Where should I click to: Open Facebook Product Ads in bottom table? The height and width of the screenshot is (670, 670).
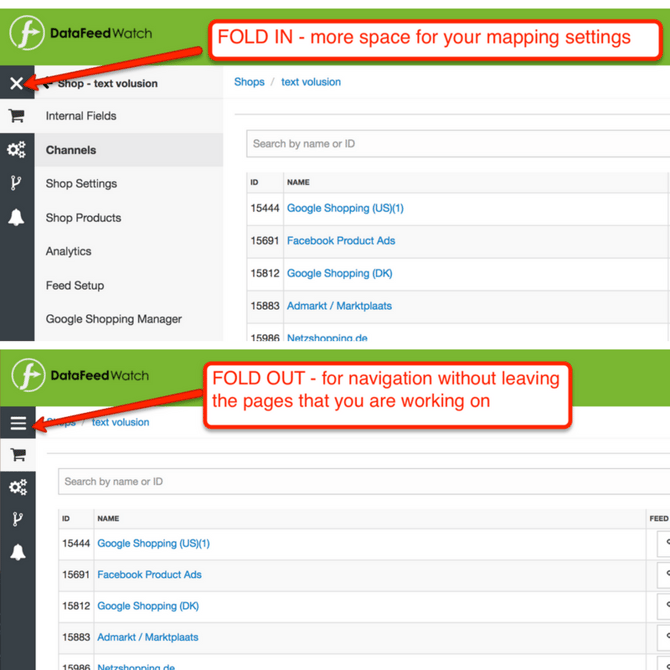click(150, 574)
